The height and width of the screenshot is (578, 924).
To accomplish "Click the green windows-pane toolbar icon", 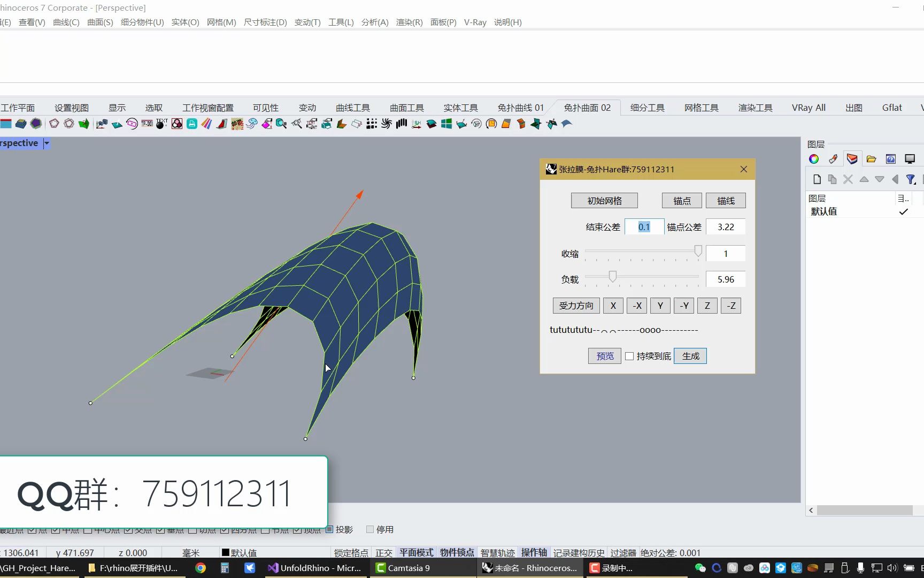I will [x=446, y=124].
